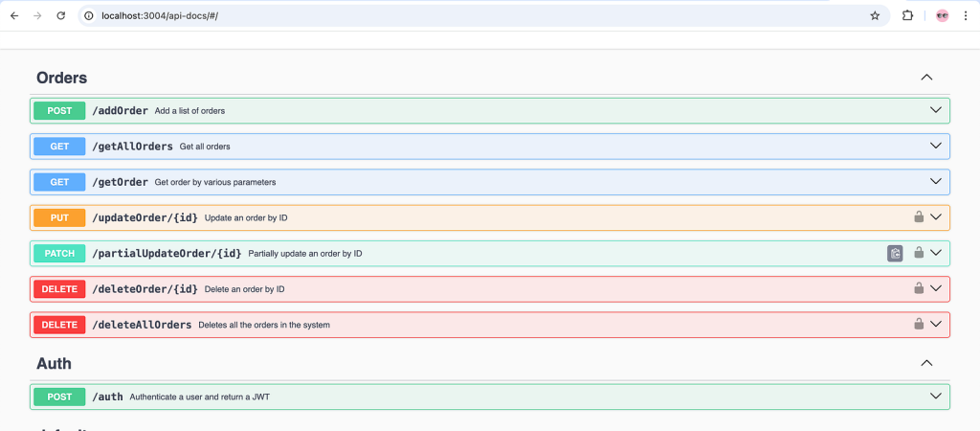This screenshot has width=980, height=431.
Task: Click the DELETE badge for /deleteAllOrders
Action: click(59, 325)
